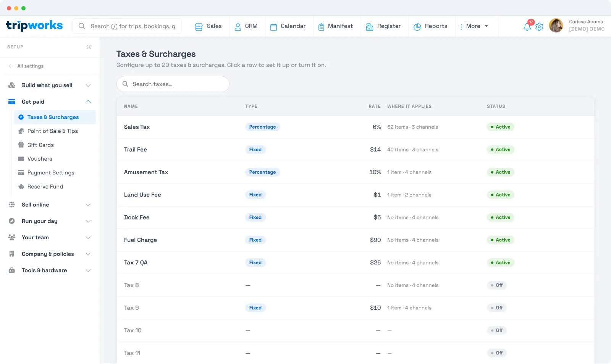Click the Sales Tax Active status badge
611x364 pixels.
coord(500,127)
